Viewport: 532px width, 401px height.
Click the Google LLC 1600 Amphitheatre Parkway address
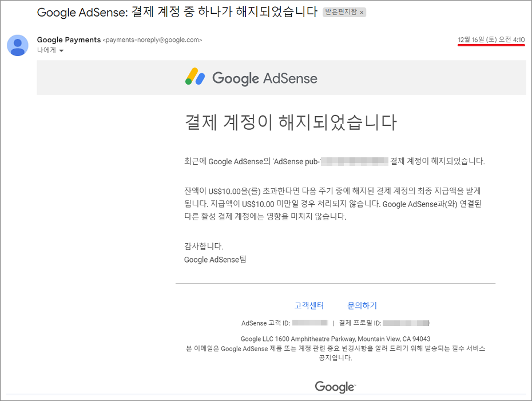(x=335, y=339)
